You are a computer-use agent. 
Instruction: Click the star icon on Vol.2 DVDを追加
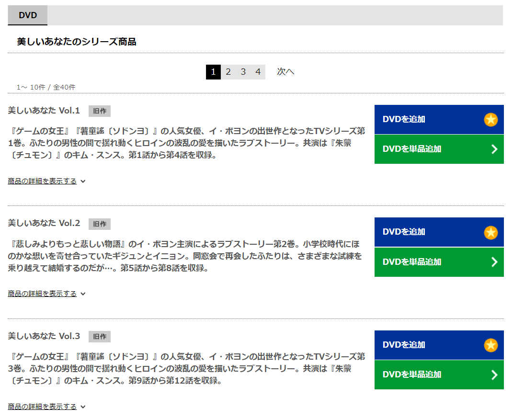click(x=491, y=232)
